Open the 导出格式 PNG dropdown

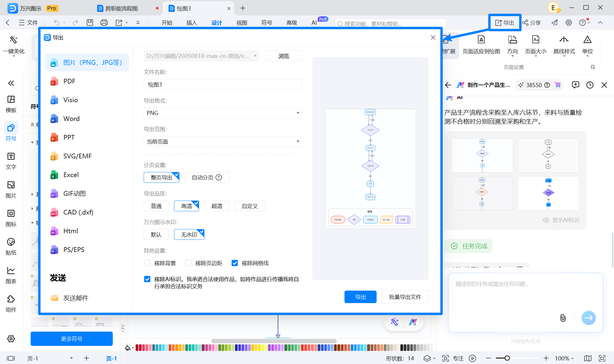click(223, 113)
